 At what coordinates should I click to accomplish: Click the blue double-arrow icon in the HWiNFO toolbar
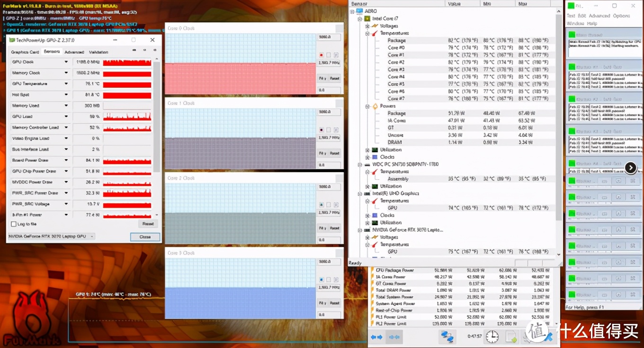pyautogui.click(x=376, y=336)
